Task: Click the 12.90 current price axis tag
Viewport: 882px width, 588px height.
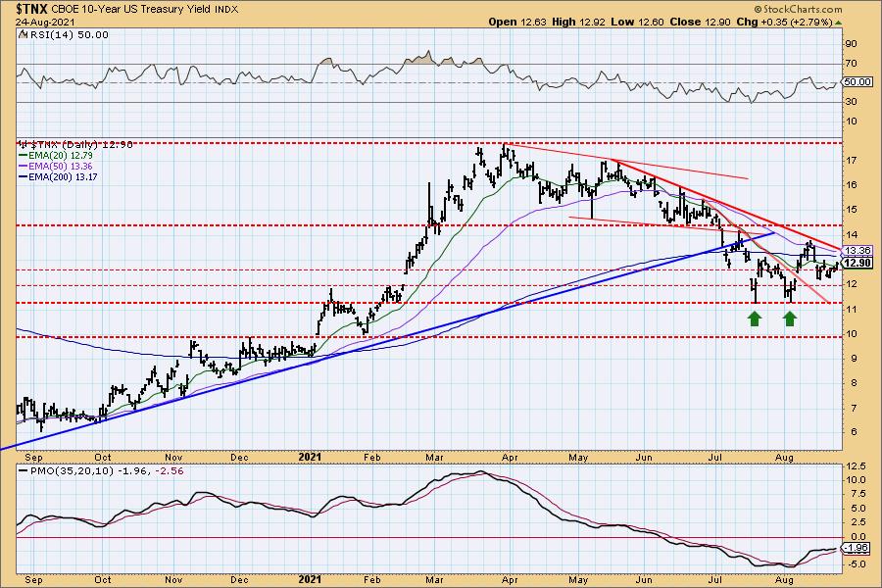Action: click(857, 263)
